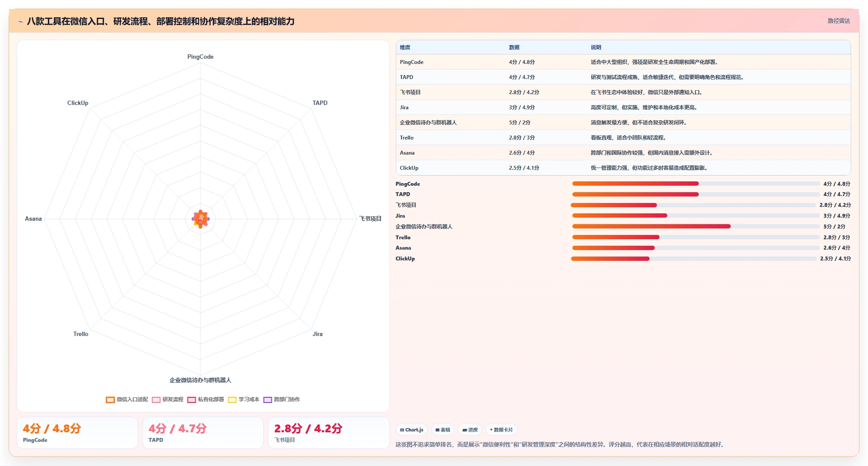Screen dimensions: 868x466
Task: Click the Trello radar axis label
Action: [81, 334]
